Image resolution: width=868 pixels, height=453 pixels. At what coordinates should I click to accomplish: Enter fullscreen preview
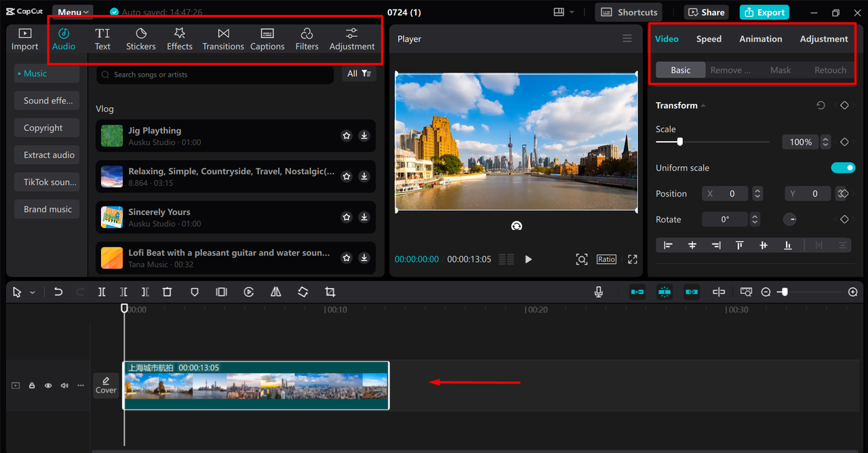click(633, 259)
